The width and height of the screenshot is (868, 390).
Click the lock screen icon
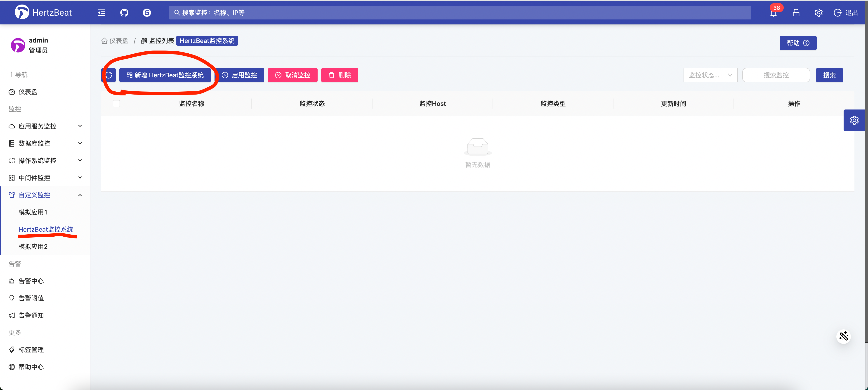(x=796, y=13)
